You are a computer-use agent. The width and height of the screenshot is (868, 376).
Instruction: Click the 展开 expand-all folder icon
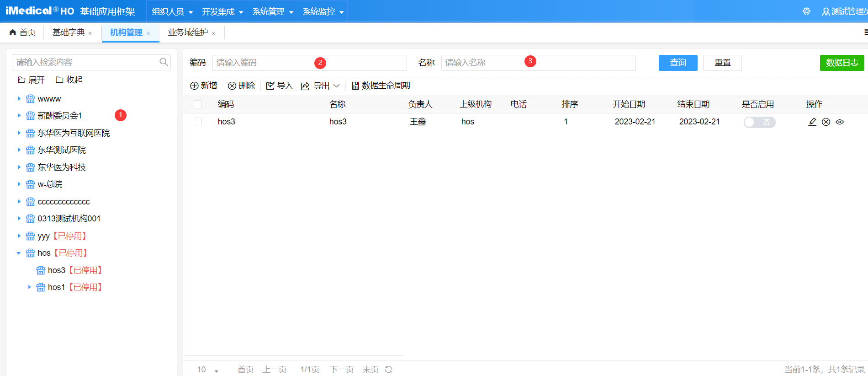point(21,80)
